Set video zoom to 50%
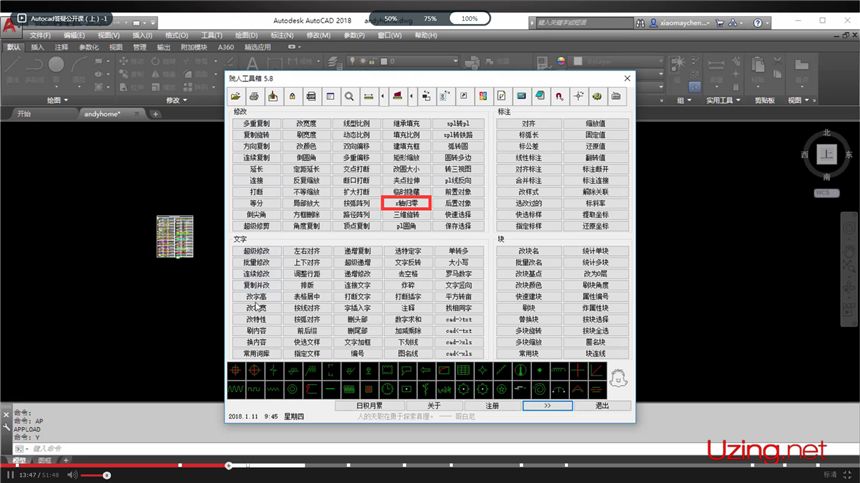The width and height of the screenshot is (860, 483). pyautogui.click(x=391, y=18)
